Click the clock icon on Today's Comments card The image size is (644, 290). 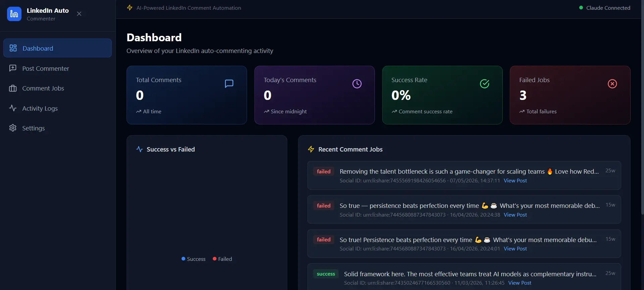click(x=357, y=83)
